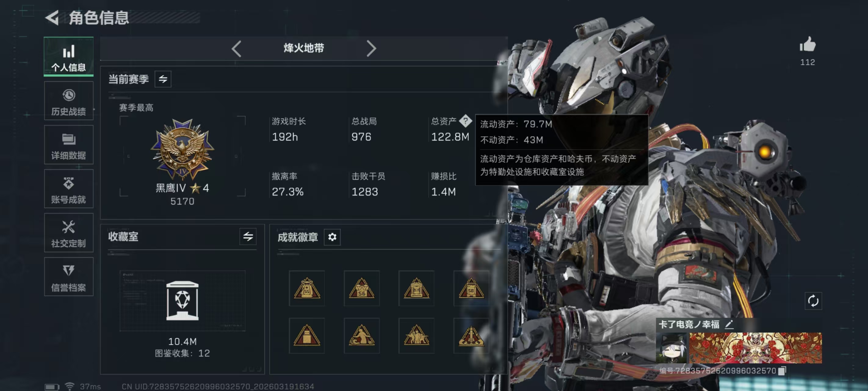This screenshot has width=868, height=391.
Task: Switch to previous game mode arrow
Action: coord(237,49)
